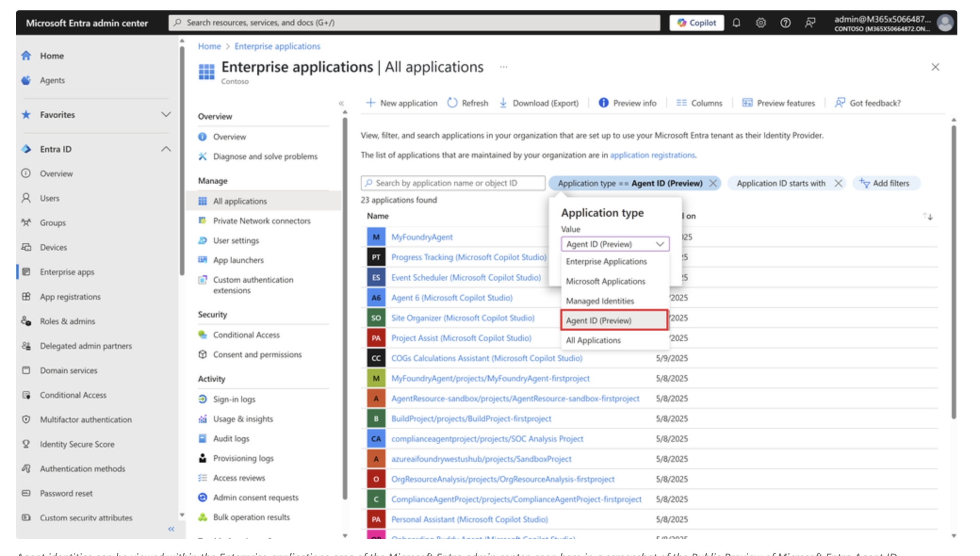
Task: Click Got feedback? in toolbar
Action: pyautogui.click(x=868, y=103)
